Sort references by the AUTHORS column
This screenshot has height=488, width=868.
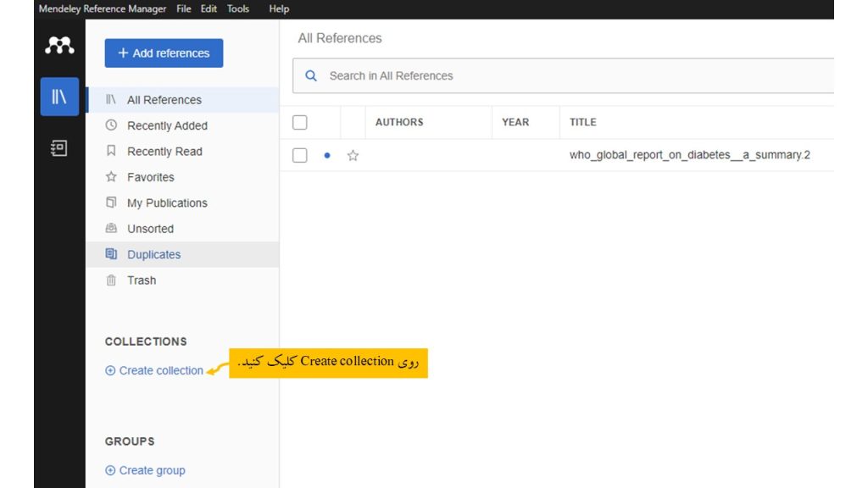399,123
